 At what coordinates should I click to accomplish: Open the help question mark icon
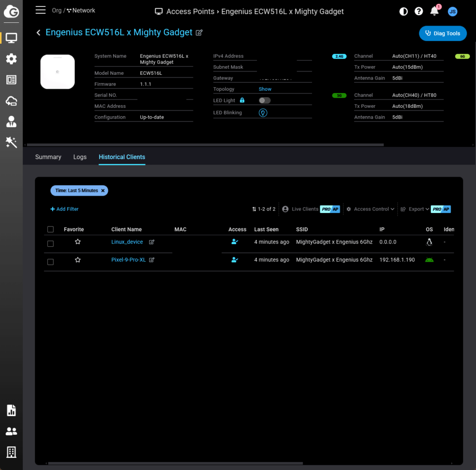pyautogui.click(x=419, y=12)
